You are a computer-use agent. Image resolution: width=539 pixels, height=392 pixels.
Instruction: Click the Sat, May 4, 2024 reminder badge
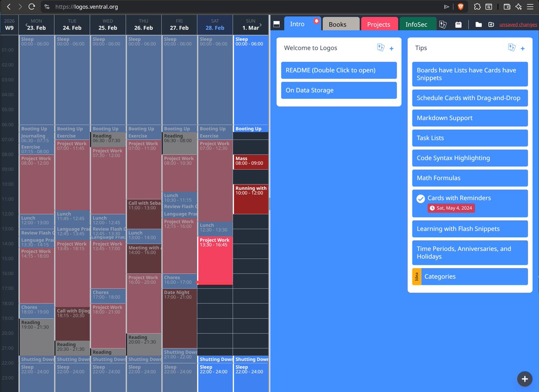(451, 208)
